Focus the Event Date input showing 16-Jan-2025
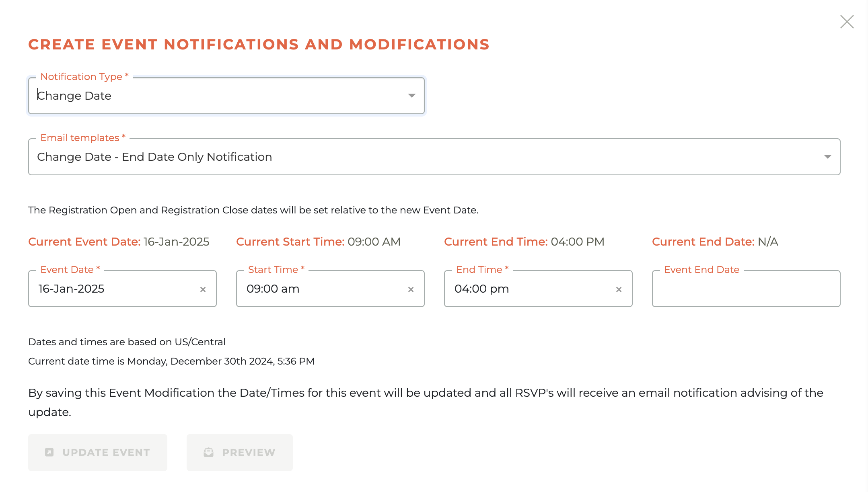 [x=113, y=289]
